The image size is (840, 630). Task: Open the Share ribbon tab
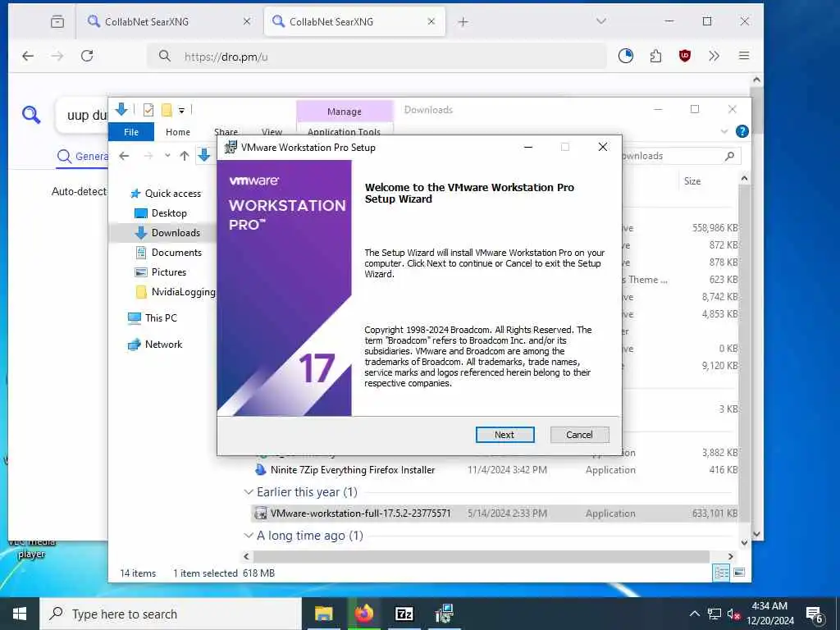226,132
